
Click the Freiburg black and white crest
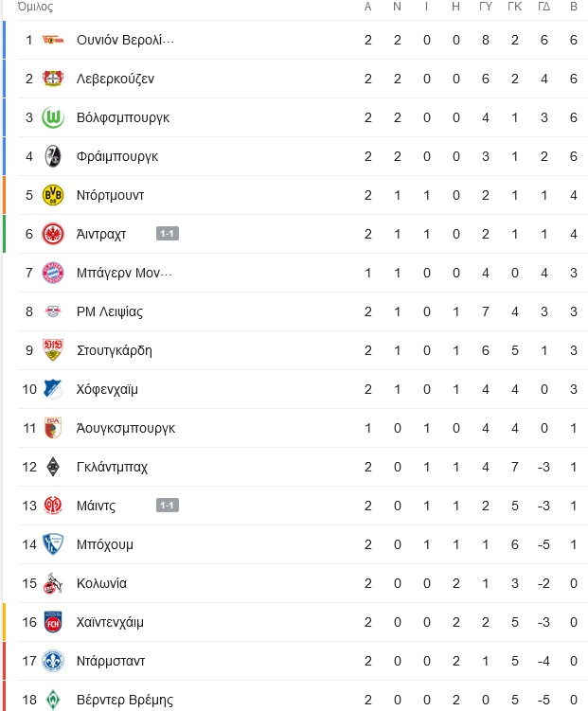tap(53, 156)
